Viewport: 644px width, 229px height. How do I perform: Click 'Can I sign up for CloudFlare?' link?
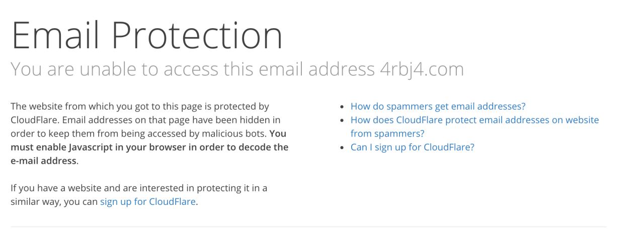point(412,147)
